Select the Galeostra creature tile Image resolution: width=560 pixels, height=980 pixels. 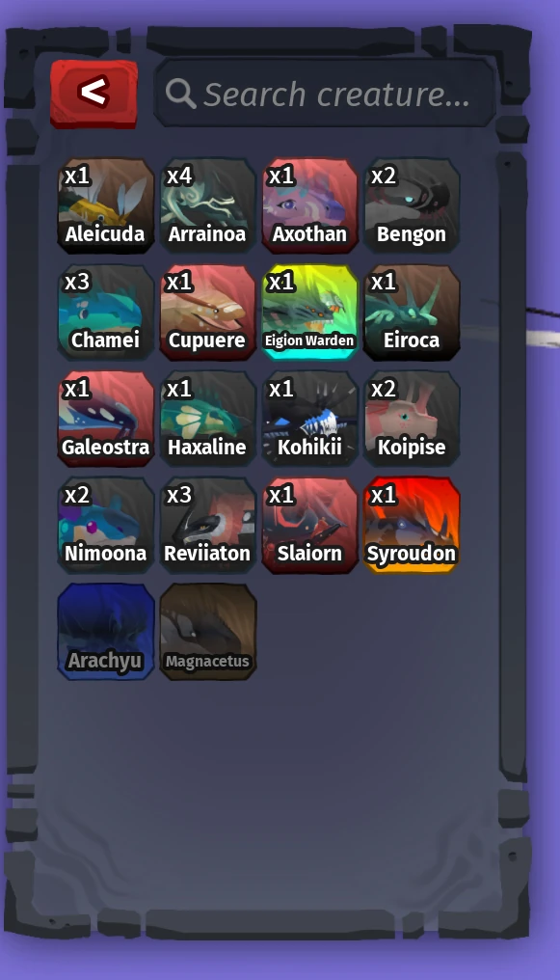pyautogui.click(x=105, y=419)
